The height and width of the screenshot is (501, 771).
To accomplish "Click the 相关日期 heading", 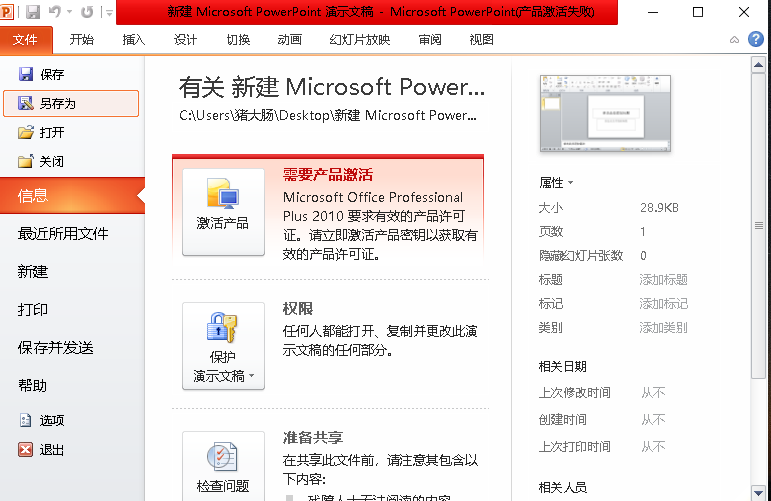I will pyautogui.click(x=563, y=367).
